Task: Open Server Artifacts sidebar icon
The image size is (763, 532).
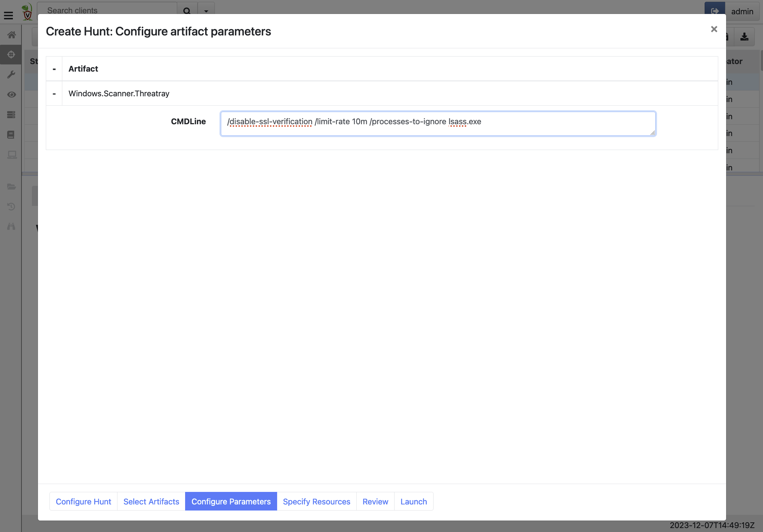Action: point(11,115)
